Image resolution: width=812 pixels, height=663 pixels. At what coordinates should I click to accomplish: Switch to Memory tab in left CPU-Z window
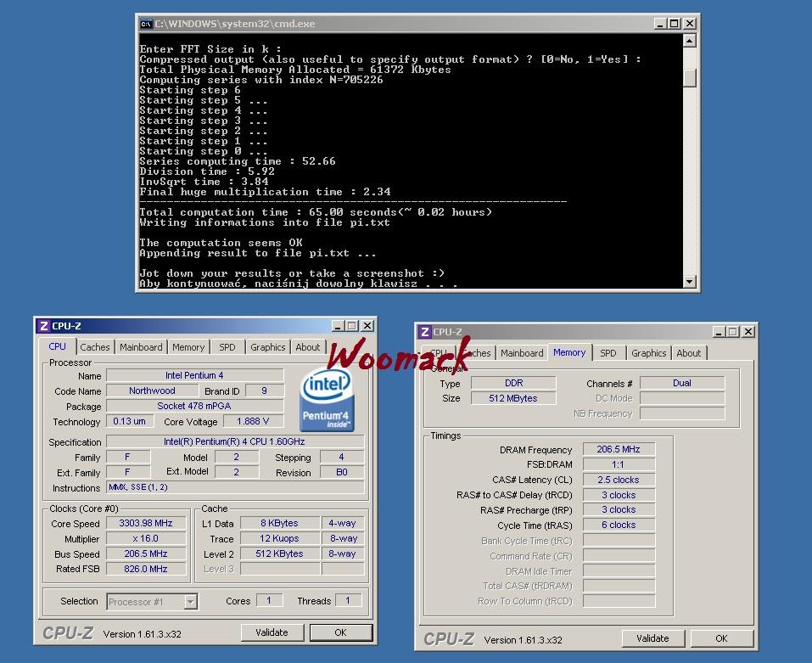[188, 347]
